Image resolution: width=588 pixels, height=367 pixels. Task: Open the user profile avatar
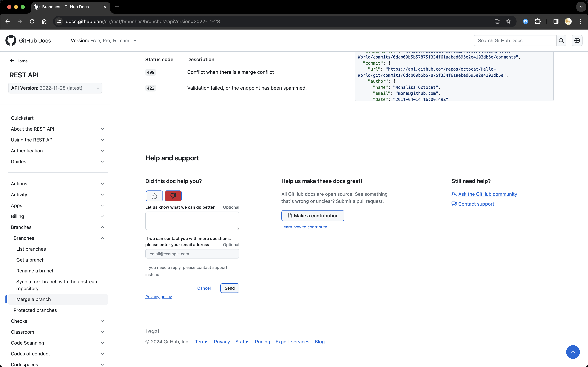coord(568,21)
